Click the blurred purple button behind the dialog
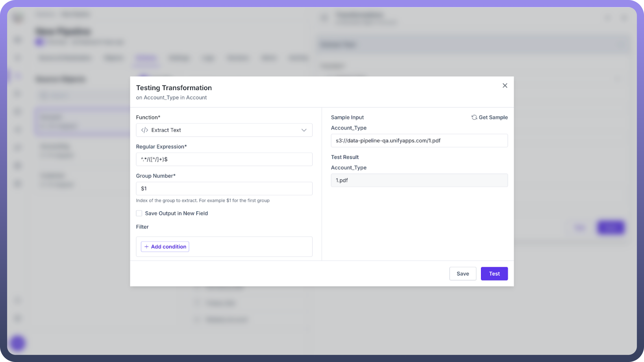Image resolution: width=644 pixels, height=362 pixels. tap(611, 227)
